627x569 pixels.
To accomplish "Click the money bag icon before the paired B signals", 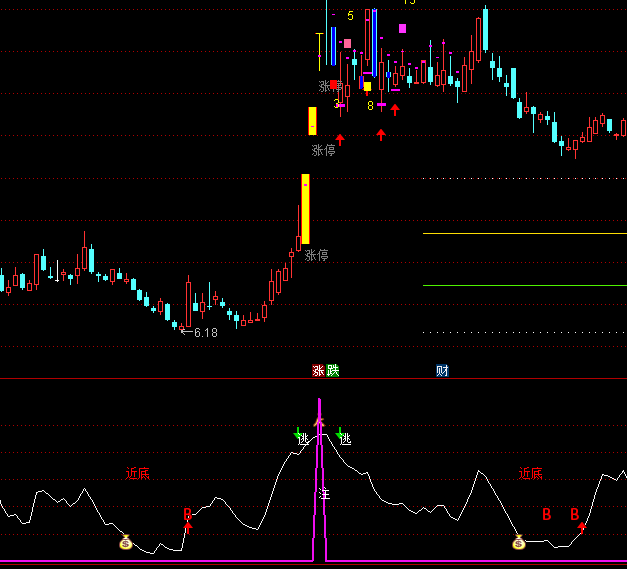I will [x=519, y=542].
